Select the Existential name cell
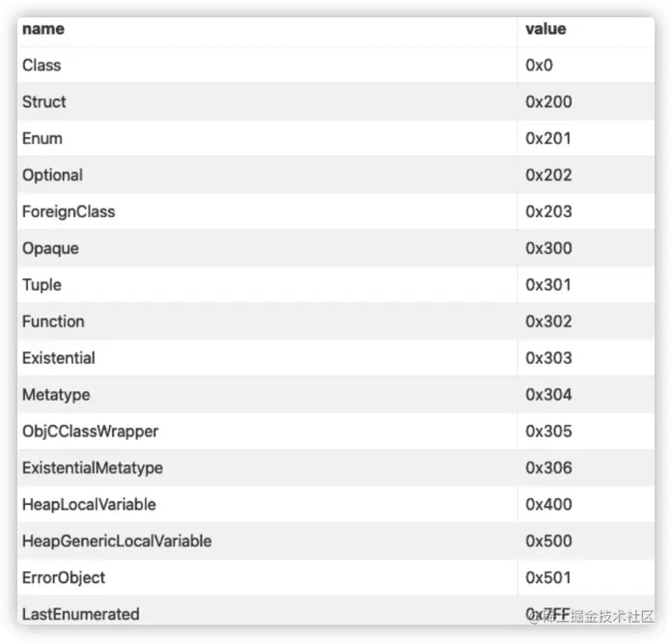 [59, 358]
